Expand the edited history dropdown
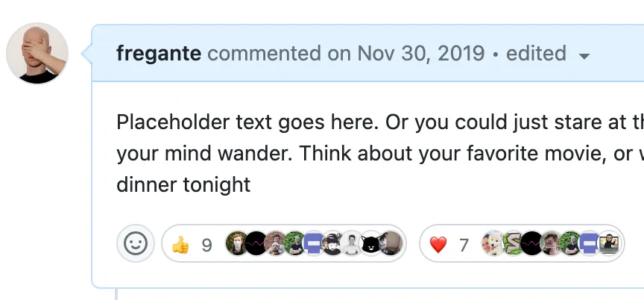The image size is (644, 300). click(x=584, y=55)
